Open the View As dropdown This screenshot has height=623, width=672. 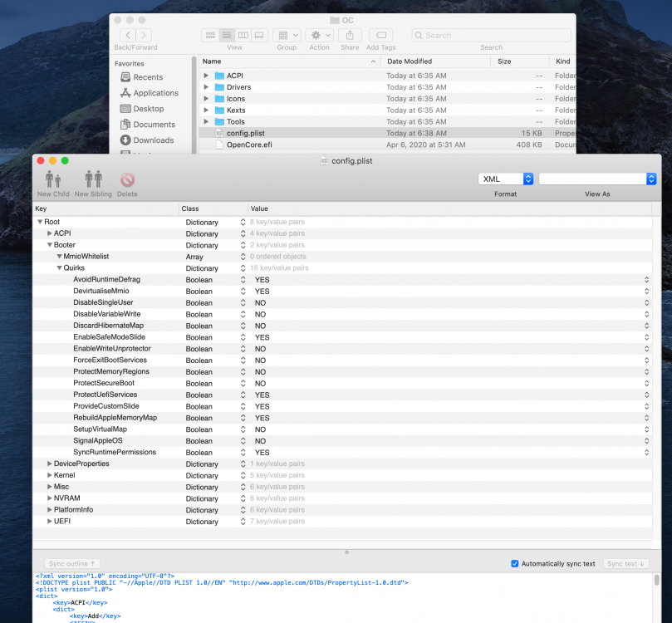pyautogui.click(x=597, y=179)
